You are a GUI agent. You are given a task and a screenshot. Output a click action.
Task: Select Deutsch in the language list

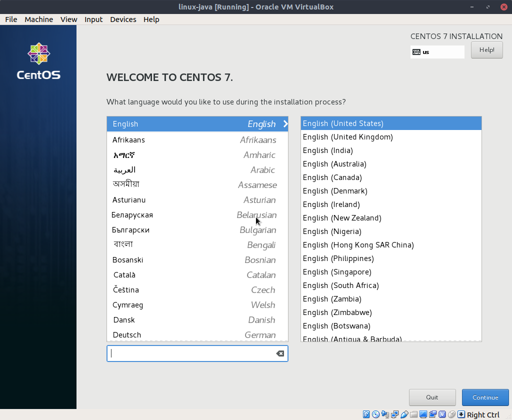pyautogui.click(x=197, y=335)
